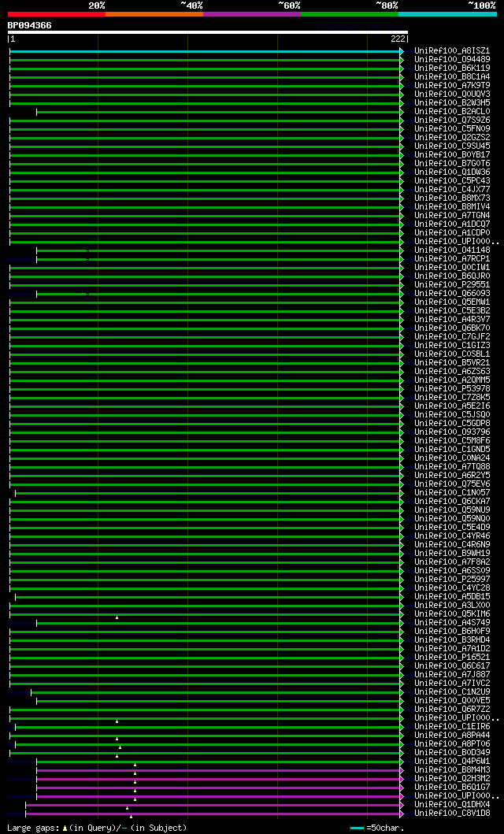Open hit UniRef100_B6Q1G7
This screenshot has height=834, width=504.
click(453, 787)
